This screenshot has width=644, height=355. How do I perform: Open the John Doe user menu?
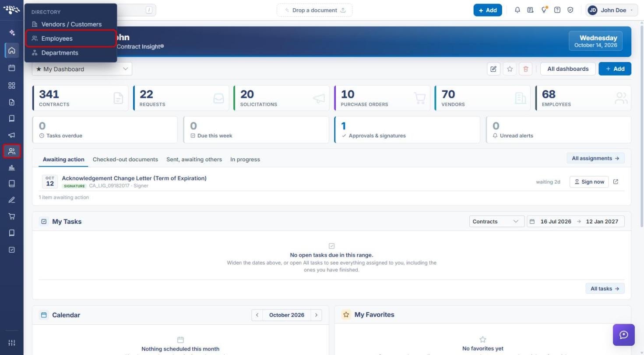coord(612,10)
